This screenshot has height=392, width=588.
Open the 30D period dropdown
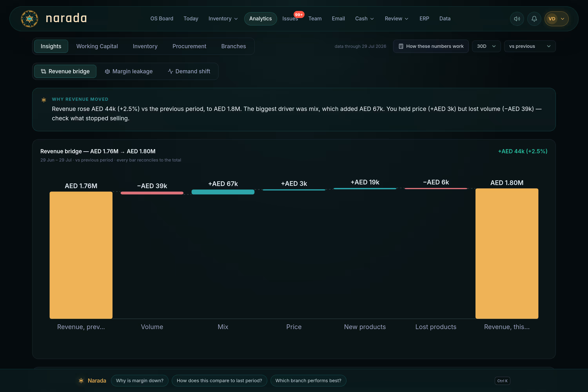click(x=486, y=46)
